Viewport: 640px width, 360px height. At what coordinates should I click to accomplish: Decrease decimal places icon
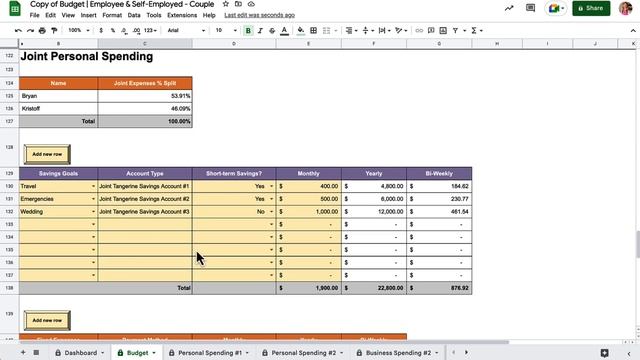click(x=124, y=31)
